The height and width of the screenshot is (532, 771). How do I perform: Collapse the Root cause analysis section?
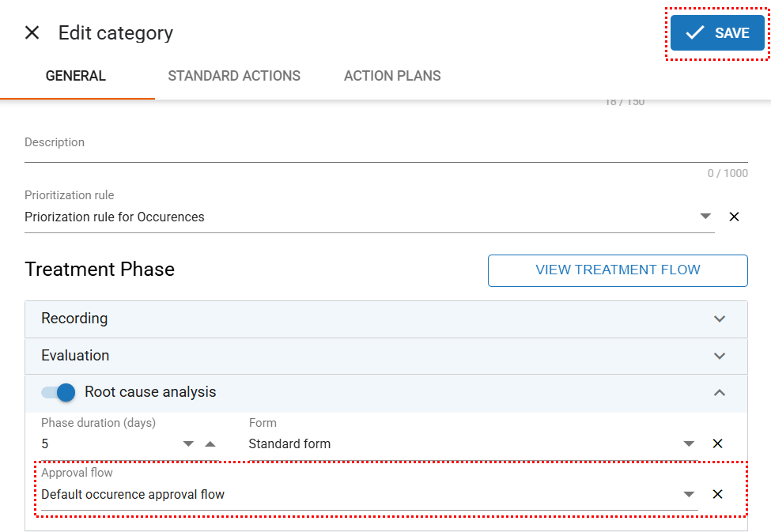[x=719, y=392]
